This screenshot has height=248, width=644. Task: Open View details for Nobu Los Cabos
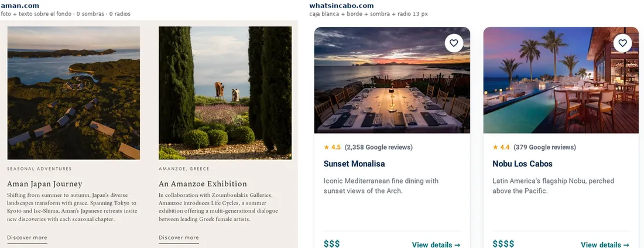coord(605,244)
